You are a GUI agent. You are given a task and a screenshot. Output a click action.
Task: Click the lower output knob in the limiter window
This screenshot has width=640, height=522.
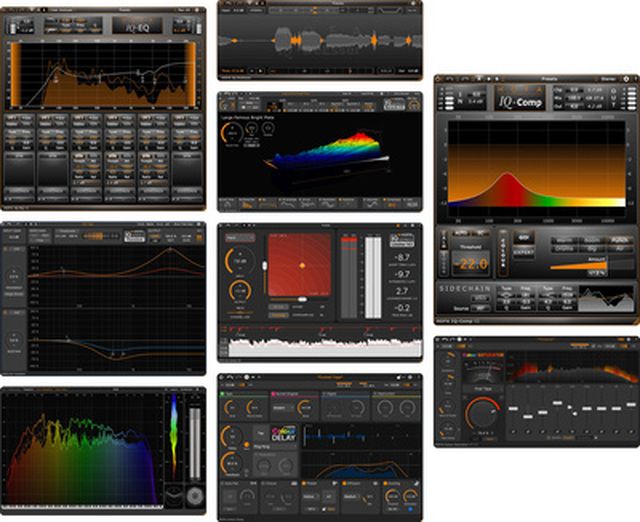point(240,291)
